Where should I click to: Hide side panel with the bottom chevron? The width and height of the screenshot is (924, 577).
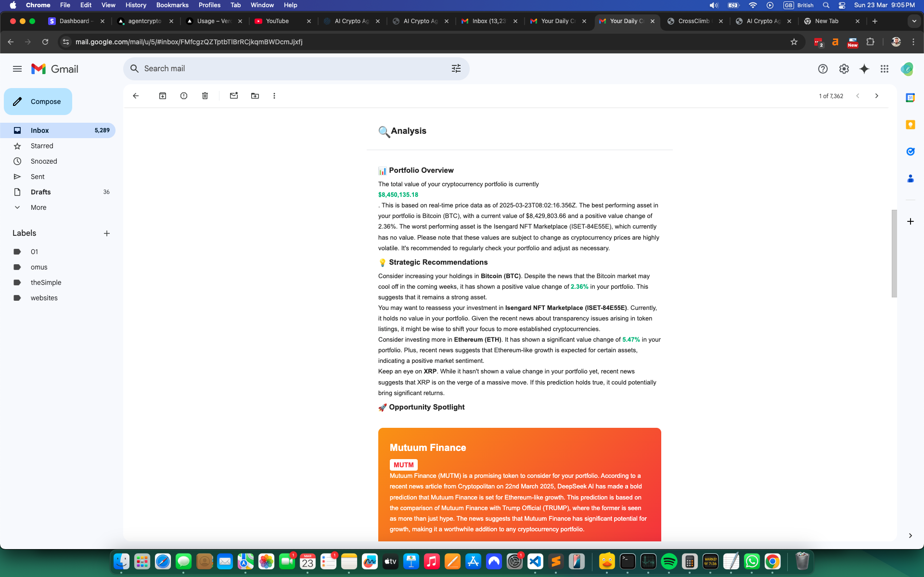pos(910,536)
